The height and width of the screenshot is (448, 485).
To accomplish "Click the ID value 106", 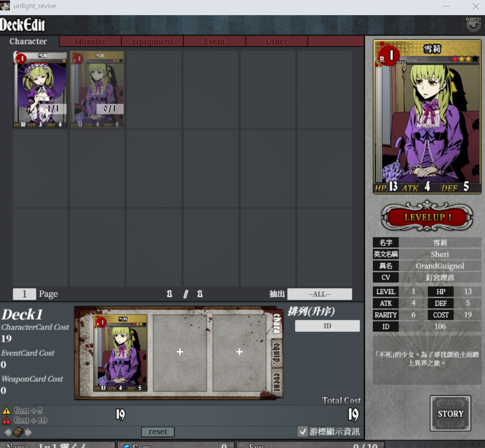I will click(x=440, y=326).
